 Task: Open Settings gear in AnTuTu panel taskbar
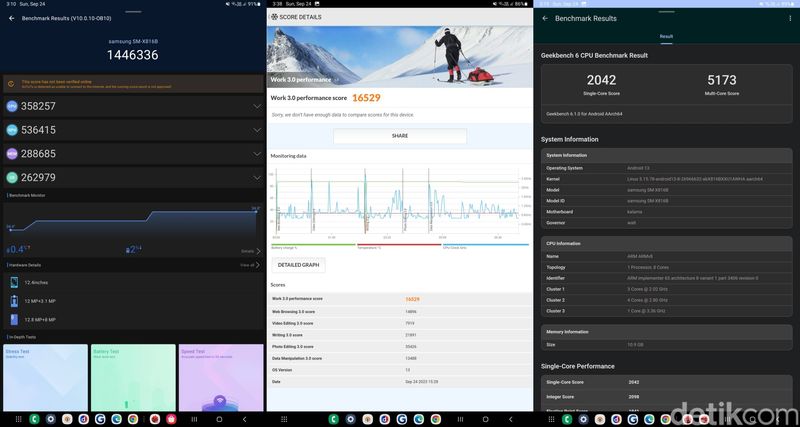tap(51, 419)
